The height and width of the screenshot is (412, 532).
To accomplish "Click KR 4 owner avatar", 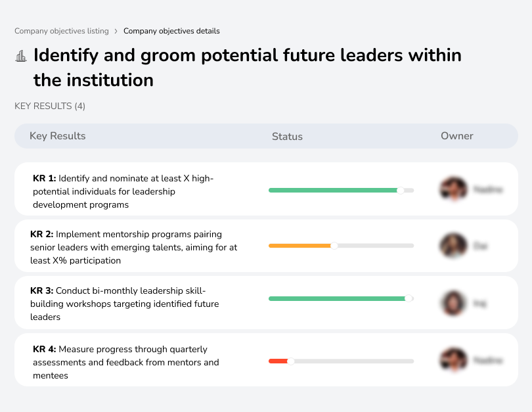I will point(453,360).
